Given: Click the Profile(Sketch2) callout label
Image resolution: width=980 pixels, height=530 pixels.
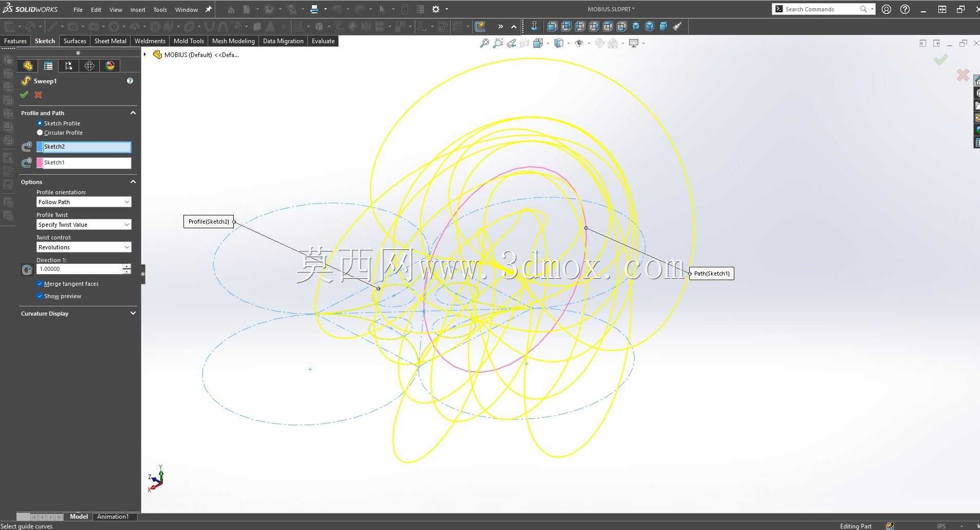Looking at the screenshot, I should [x=209, y=222].
